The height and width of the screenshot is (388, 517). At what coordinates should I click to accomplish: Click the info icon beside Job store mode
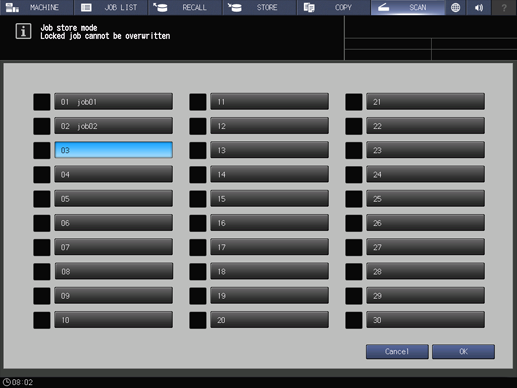pos(23,31)
